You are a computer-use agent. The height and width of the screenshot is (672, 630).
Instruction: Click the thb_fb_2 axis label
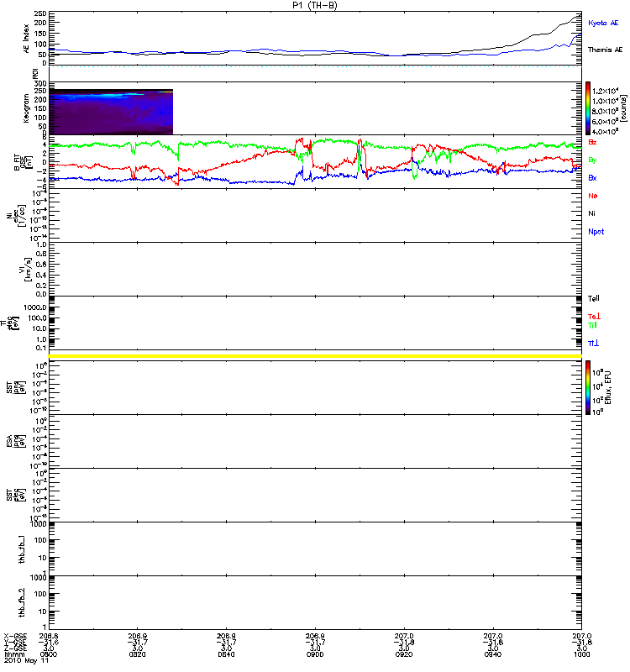(x=22, y=602)
